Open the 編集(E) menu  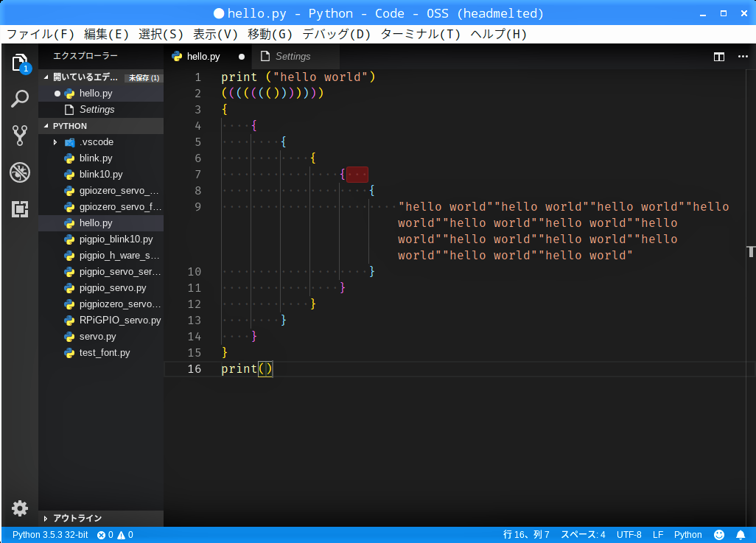click(106, 34)
